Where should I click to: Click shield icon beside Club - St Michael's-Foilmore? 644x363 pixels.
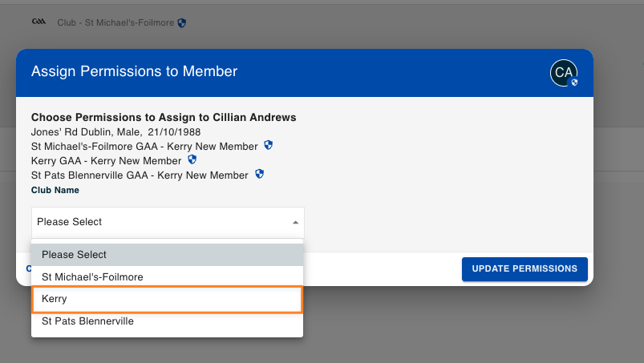pos(182,23)
